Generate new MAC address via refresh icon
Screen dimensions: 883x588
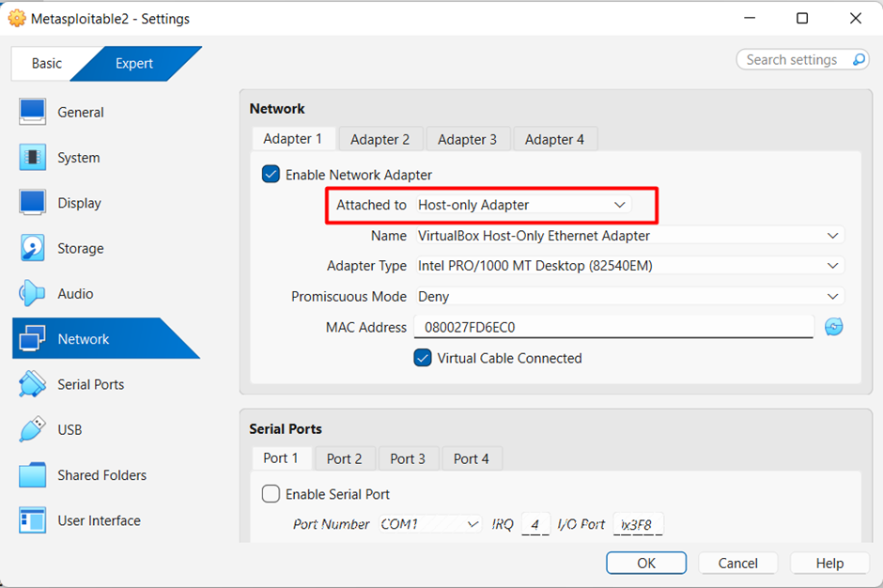(x=833, y=327)
